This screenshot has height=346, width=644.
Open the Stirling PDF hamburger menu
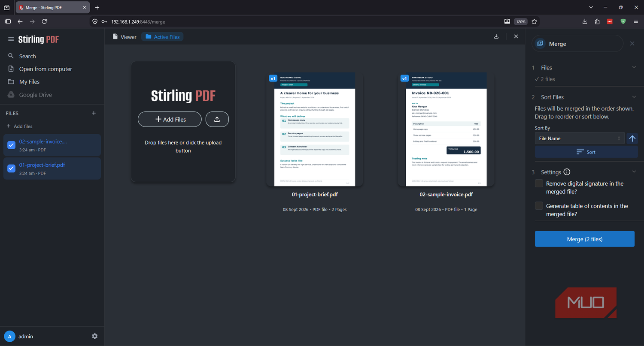click(x=11, y=39)
